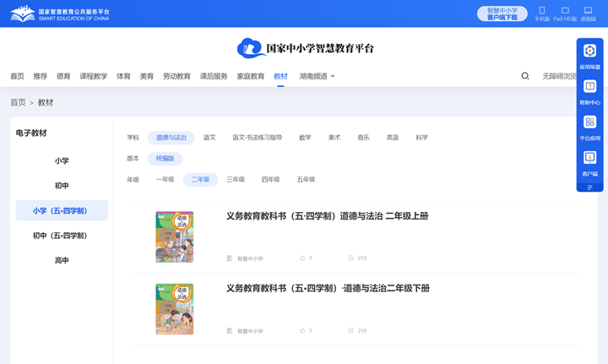Open the 桌面端 desktop client icon
The image size is (608, 364).
[588, 13]
